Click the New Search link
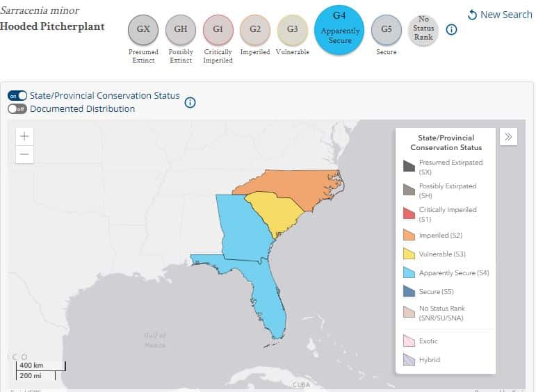Screen dimensions: 536x392 click(500, 15)
